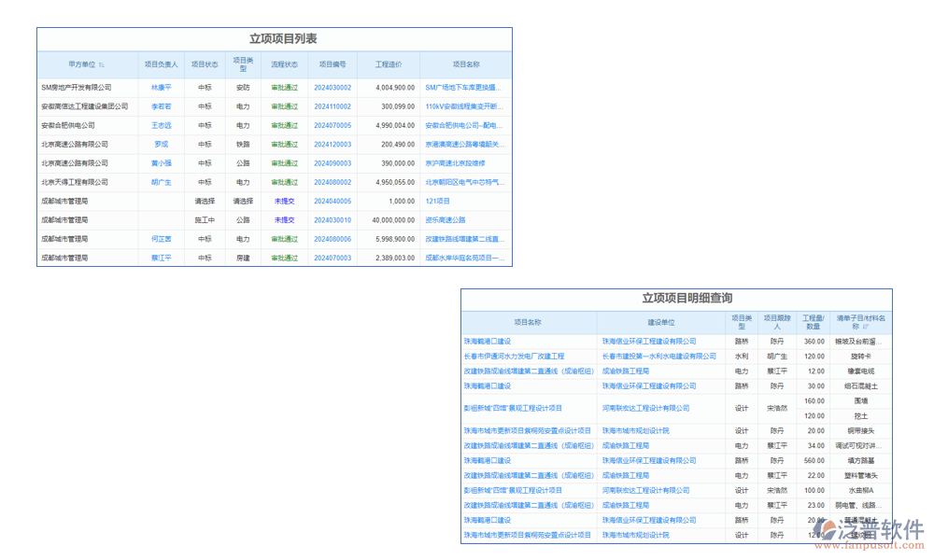Click the sort icon beside 甲方单位 header
934x560 pixels.
click(x=102, y=65)
